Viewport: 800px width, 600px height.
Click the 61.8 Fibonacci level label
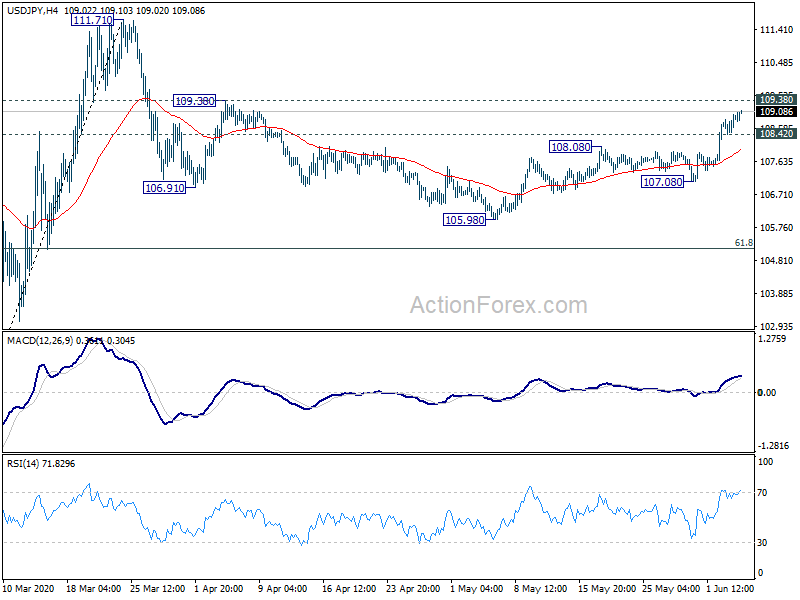(743, 243)
